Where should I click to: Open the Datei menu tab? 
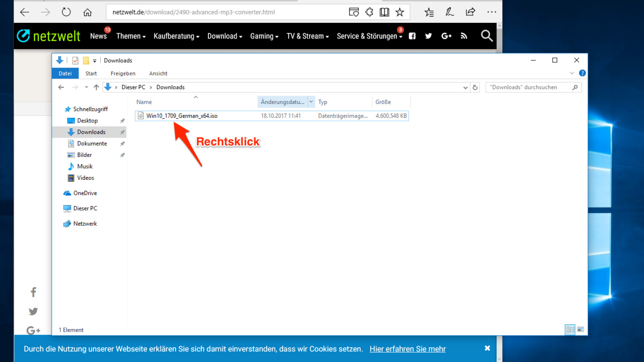(x=65, y=73)
